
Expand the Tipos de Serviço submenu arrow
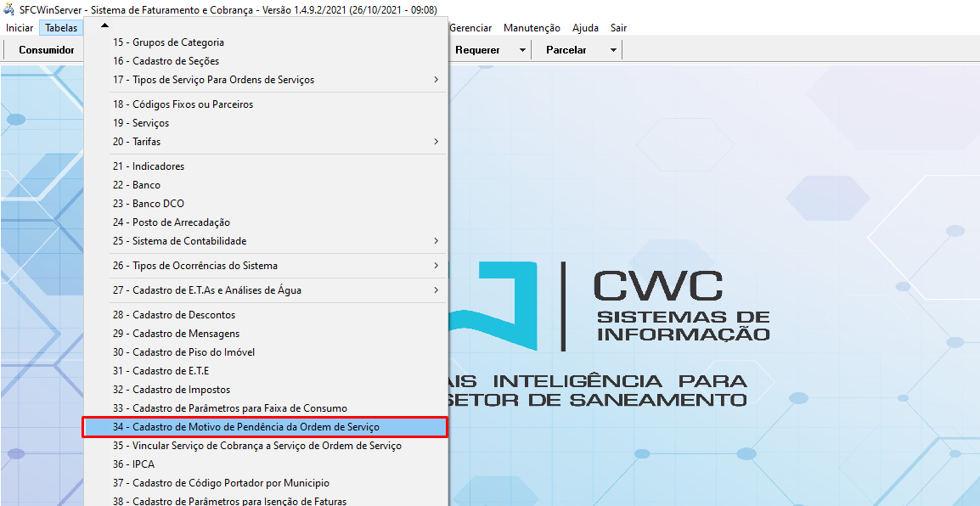point(436,80)
